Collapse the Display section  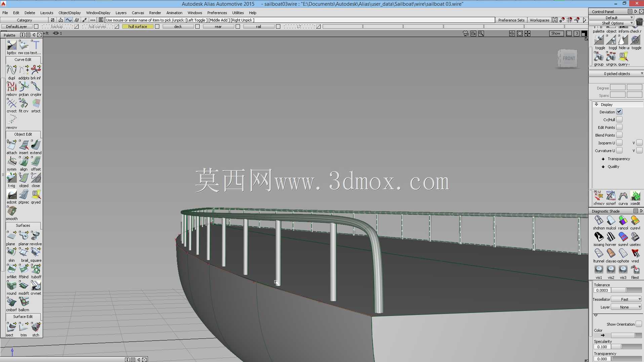(597, 104)
